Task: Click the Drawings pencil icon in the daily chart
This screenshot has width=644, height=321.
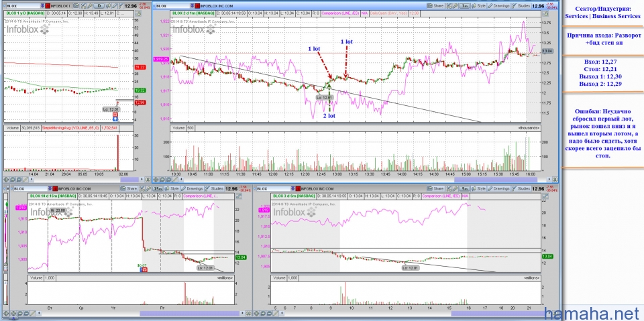Action: 115,6
